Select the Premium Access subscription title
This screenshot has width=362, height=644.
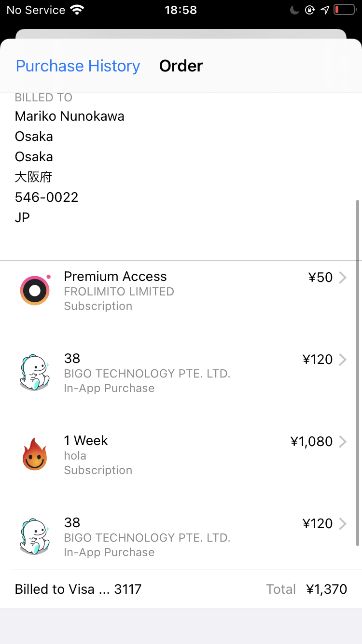pos(115,277)
